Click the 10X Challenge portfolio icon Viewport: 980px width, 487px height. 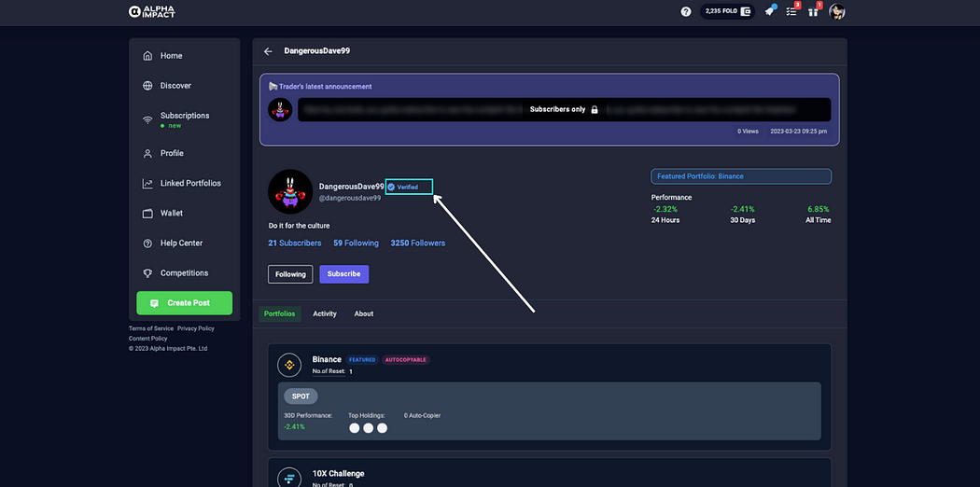coord(289,478)
